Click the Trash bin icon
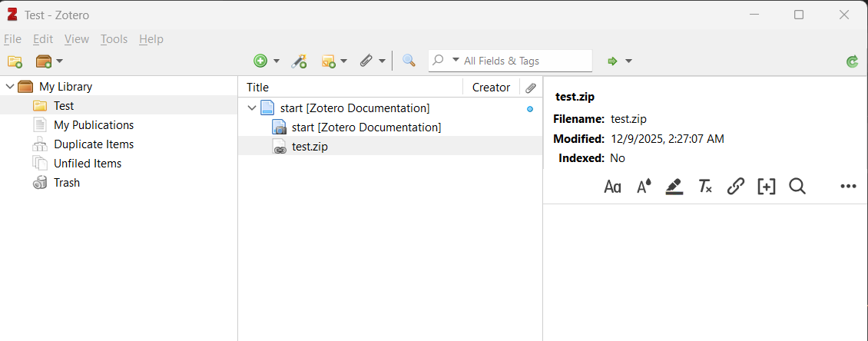 (x=40, y=183)
